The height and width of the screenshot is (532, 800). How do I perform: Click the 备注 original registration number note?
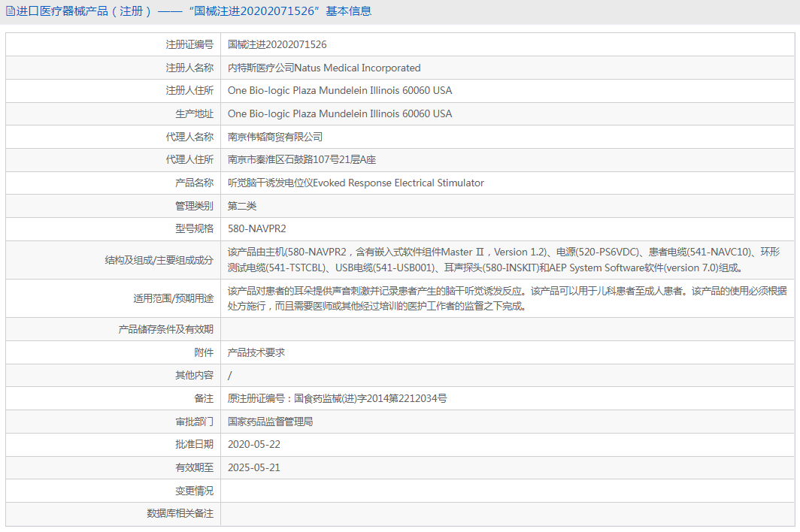click(x=337, y=398)
